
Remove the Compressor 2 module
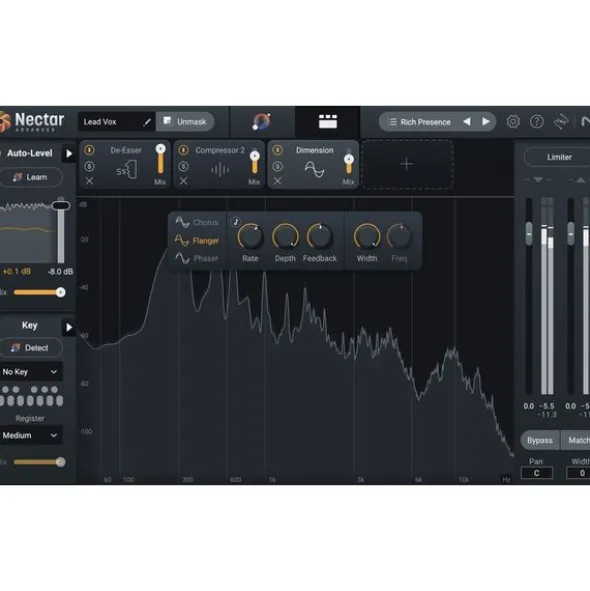[x=183, y=181]
